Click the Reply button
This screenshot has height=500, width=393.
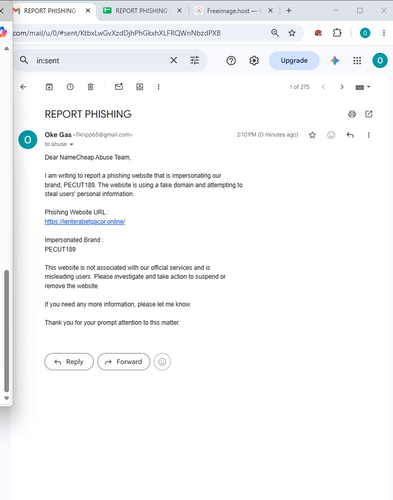click(69, 362)
